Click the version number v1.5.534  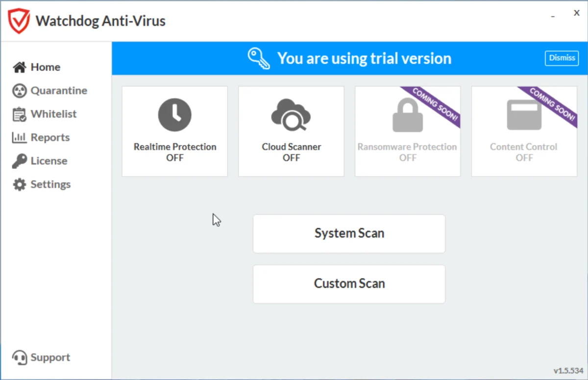click(568, 370)
